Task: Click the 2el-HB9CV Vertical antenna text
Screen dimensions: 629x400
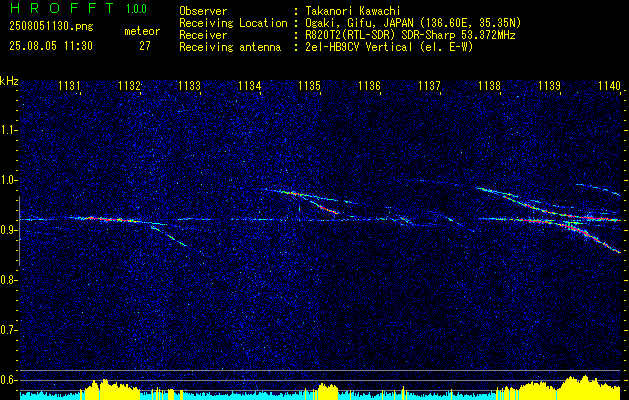Action: click(388, 47)
